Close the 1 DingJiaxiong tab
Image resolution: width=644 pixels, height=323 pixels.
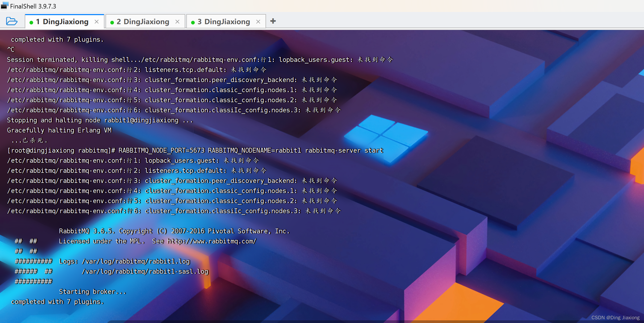click(x=97, y=22)
